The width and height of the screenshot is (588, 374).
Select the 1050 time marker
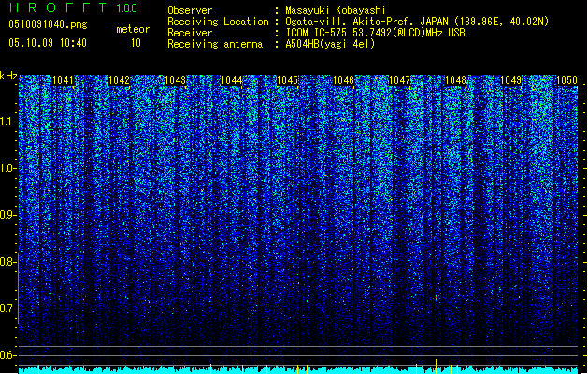coord(567,80)
